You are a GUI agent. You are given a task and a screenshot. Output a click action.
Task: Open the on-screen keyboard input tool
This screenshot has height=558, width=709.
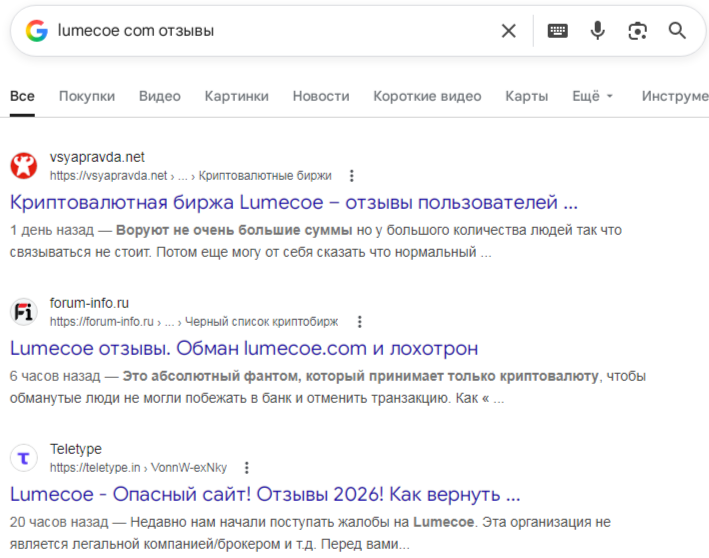click(x=558, y=31)
